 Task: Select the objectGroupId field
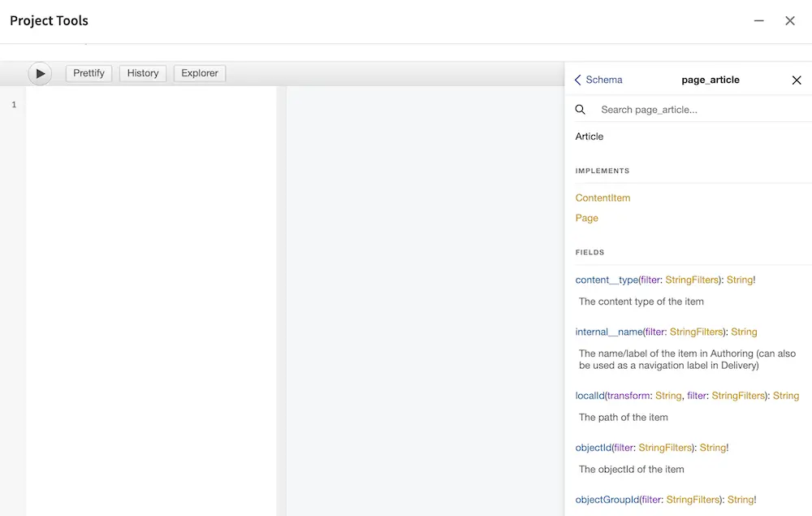coord(607,500)
